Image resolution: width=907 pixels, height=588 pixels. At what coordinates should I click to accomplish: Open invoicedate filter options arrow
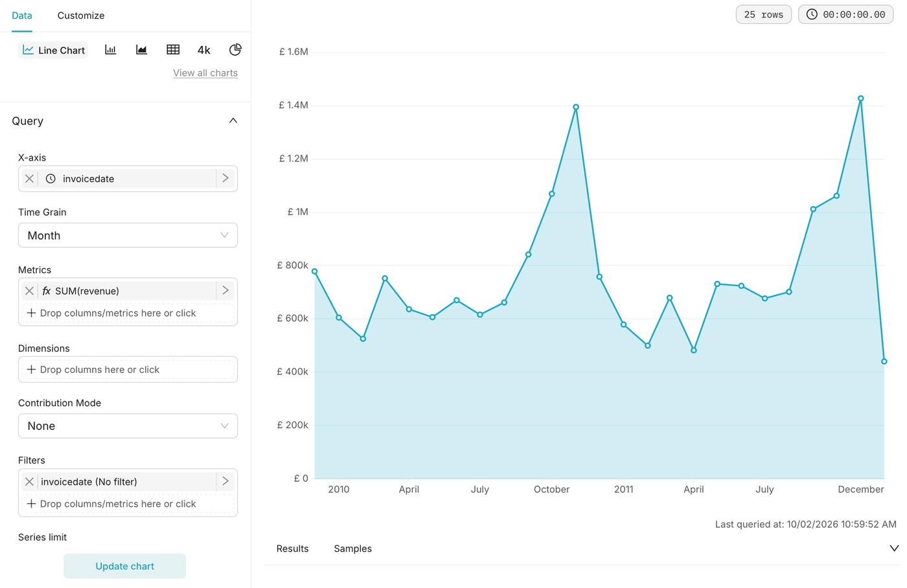(x=225, y=481)
